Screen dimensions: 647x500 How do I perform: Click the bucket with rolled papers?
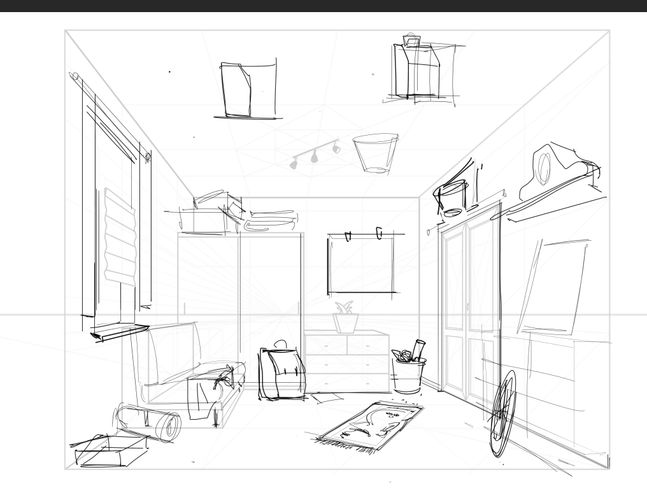pyautogui.click(x=409, y=367)
